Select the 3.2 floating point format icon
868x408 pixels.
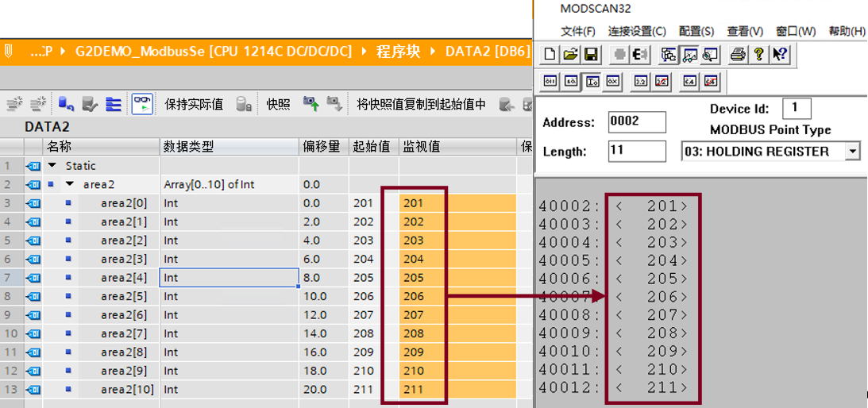pyautogui.click(x=641, y=82)
